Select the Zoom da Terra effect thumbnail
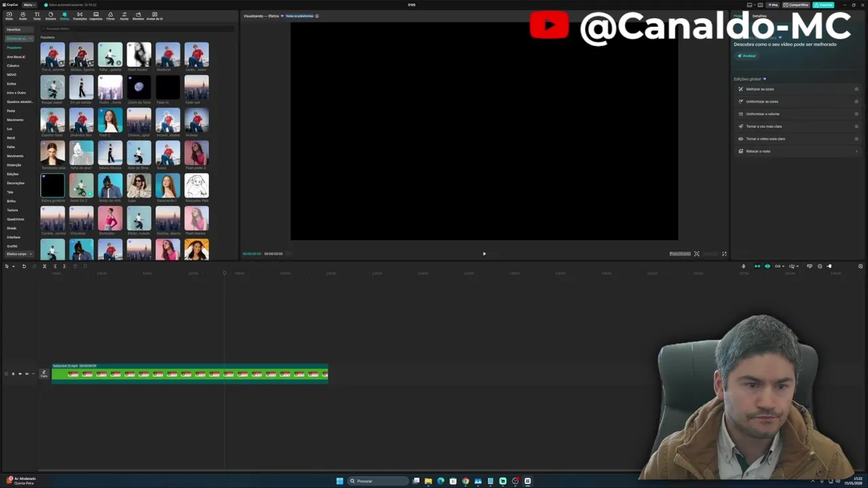This screenshot has width=868, height=488. (139, 87)
